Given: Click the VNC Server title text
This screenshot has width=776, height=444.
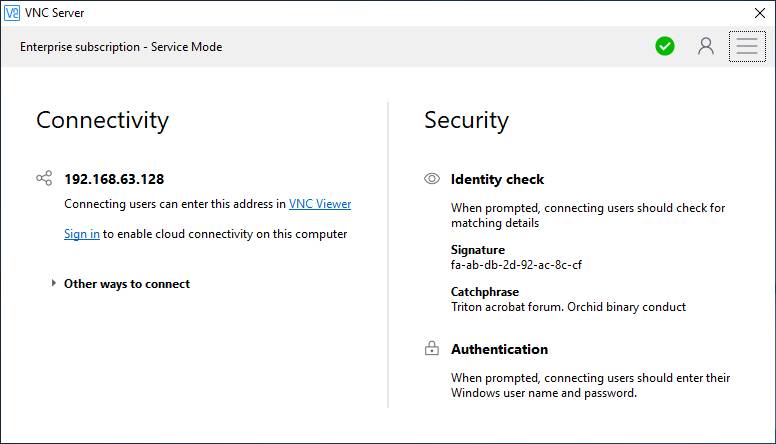Looking at the screenshot, I should (x=54, y=13).
